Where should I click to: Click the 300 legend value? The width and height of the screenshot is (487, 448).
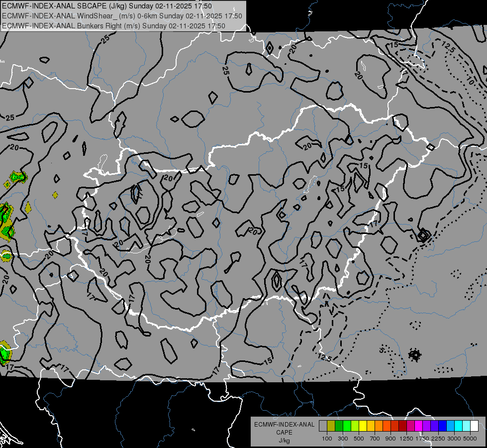(x=343, y=439)
